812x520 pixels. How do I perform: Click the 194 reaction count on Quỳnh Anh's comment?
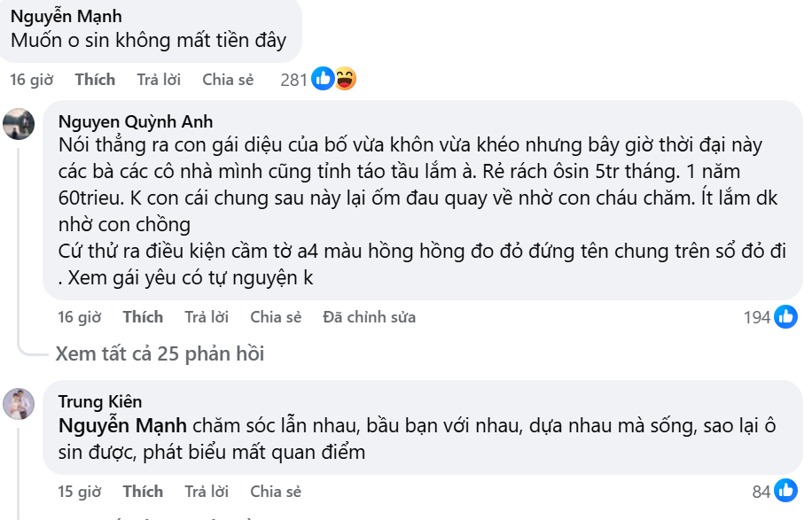[758, 316]
